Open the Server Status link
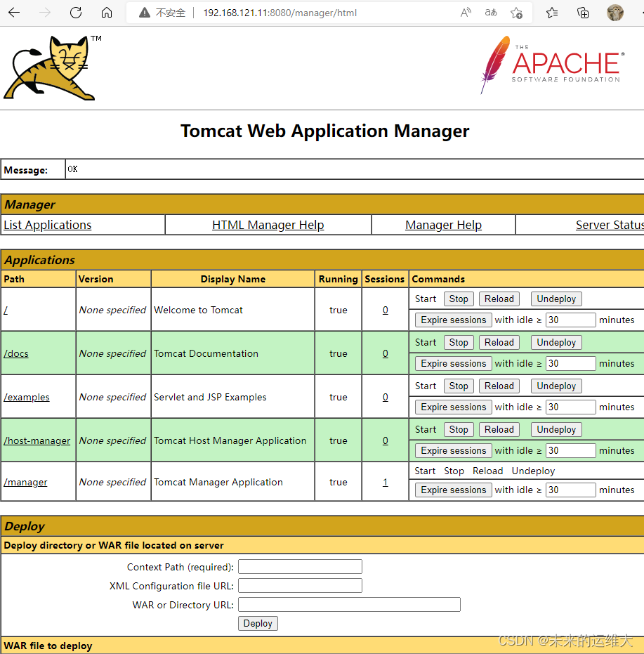The height and width of the screenshot is (654, 644). pos(610,225)
